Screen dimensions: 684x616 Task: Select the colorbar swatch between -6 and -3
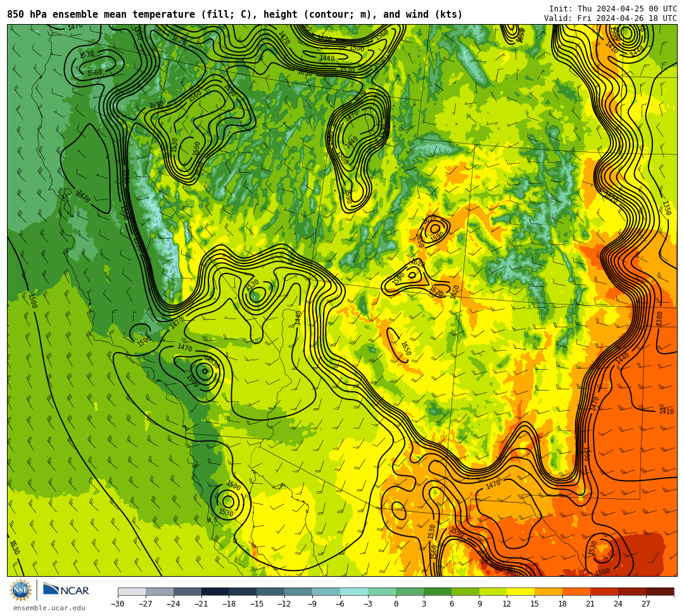coord(354,591)
